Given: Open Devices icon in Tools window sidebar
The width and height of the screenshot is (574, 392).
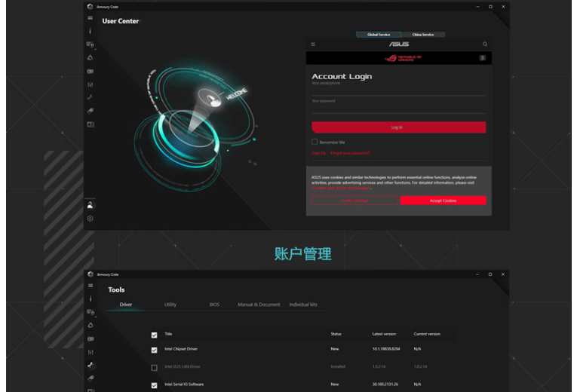Looking at the screenshot, I should tap(91, 312).
